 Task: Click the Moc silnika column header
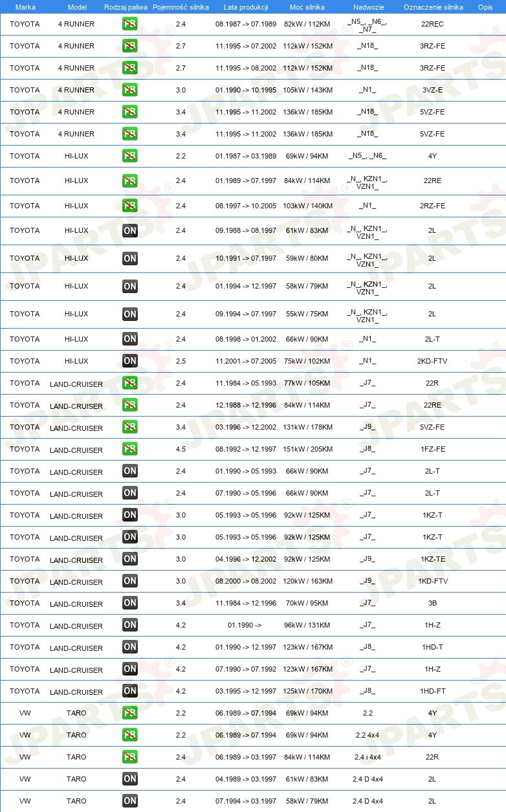307,6
